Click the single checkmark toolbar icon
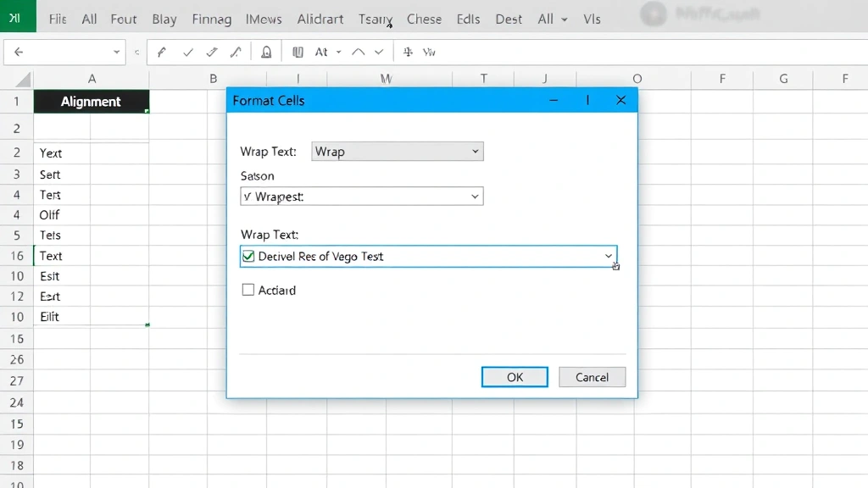868x488 pixels. (x=188, y=52)
